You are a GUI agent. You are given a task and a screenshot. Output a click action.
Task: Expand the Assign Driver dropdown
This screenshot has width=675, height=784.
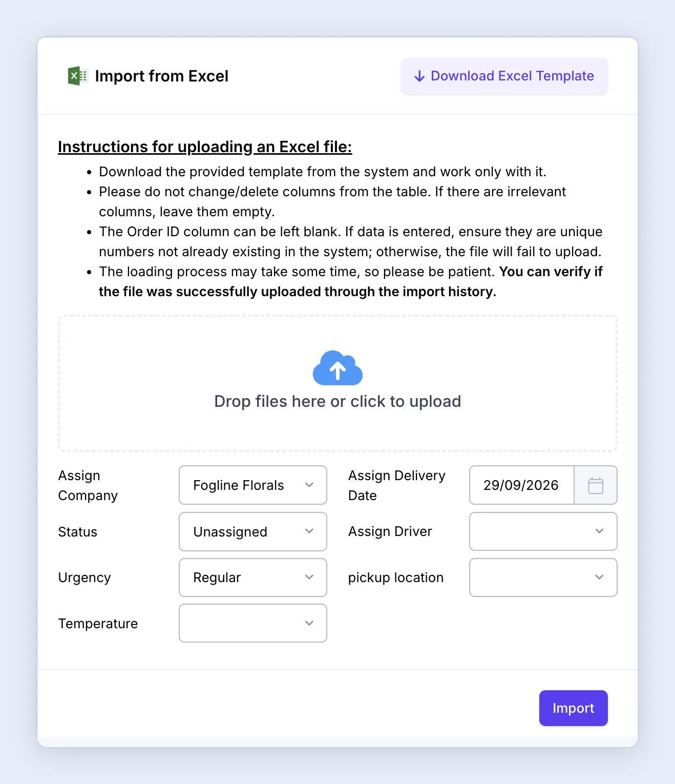[543, 531]
